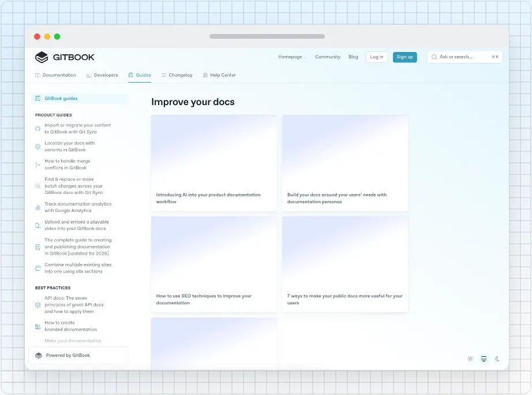Click the Log in button

377,57
